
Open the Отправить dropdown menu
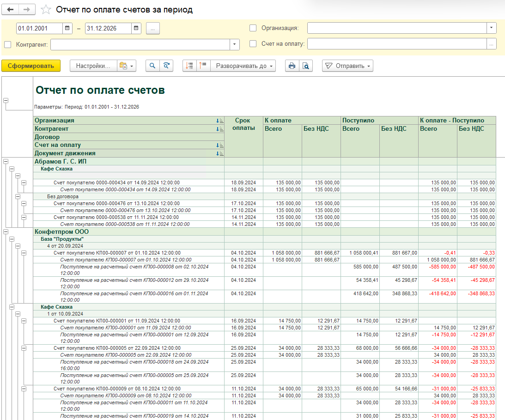pyautogui.click(x=347, y=66)
